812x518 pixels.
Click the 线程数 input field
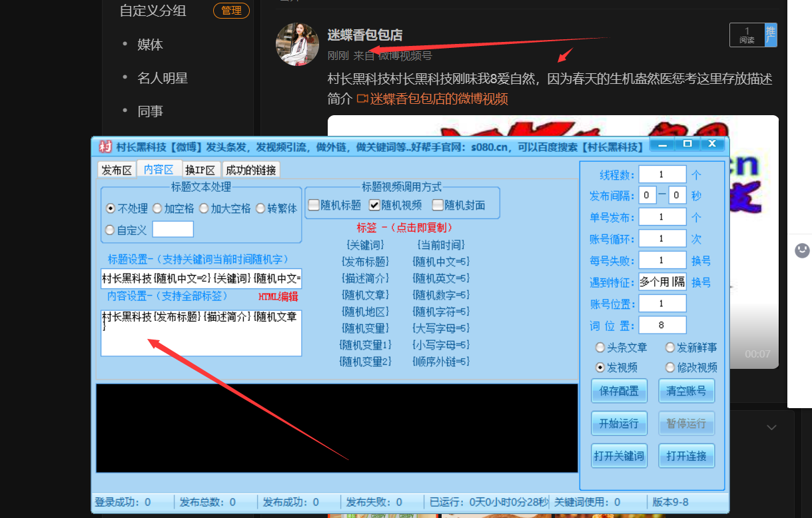coord(662,174)
